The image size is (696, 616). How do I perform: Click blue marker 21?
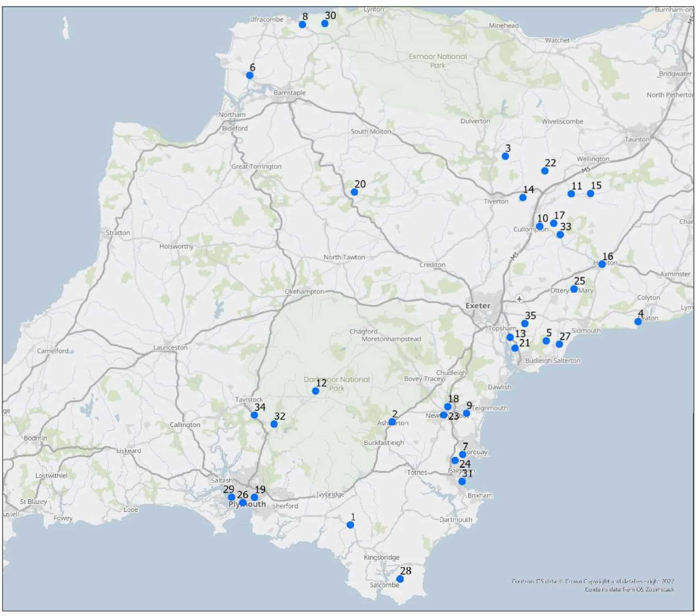tap(515, 348)
